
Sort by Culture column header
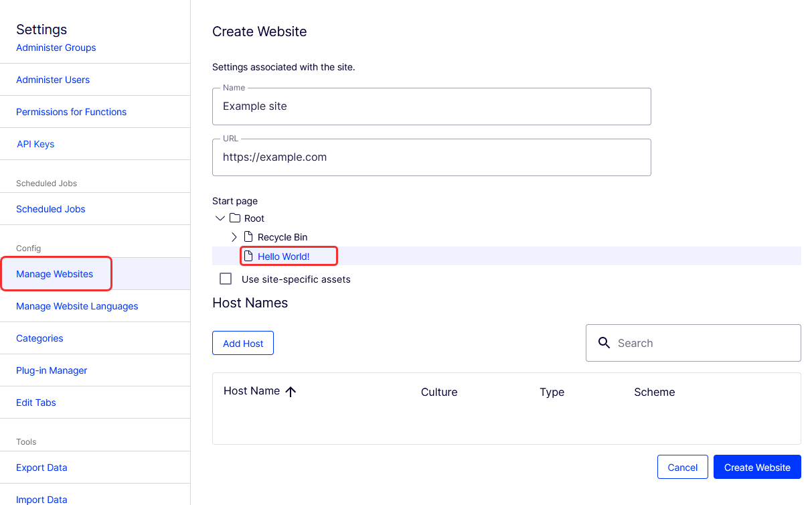(x=439, y=392)
